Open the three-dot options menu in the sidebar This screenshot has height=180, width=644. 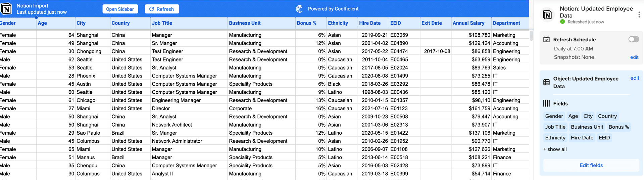click(639, 15)
